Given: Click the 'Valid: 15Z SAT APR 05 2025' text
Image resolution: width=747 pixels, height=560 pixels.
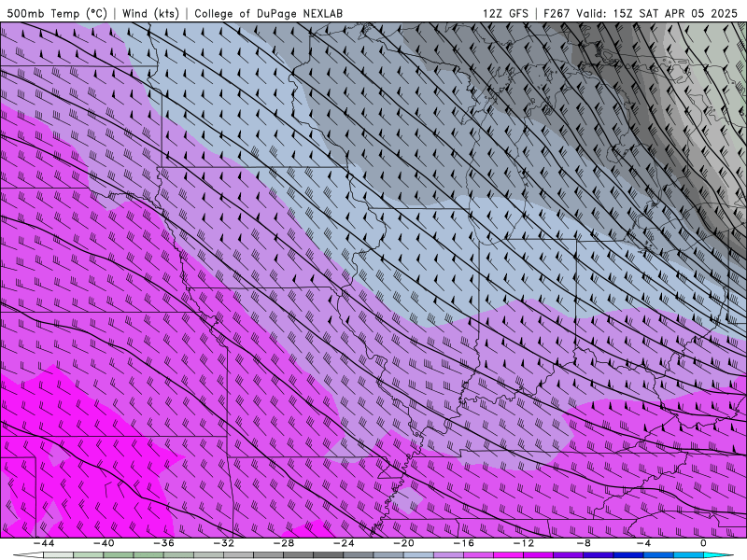Looking at the screenshot, I should click(657, 13).
